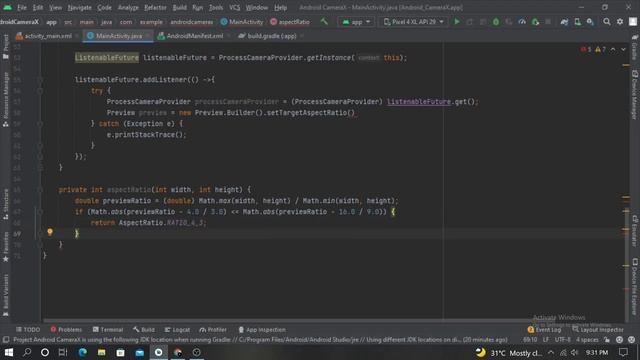
Task: Open the Pixel 4 XL API 29 device dropdown
Action: click(x=413, y=22)
